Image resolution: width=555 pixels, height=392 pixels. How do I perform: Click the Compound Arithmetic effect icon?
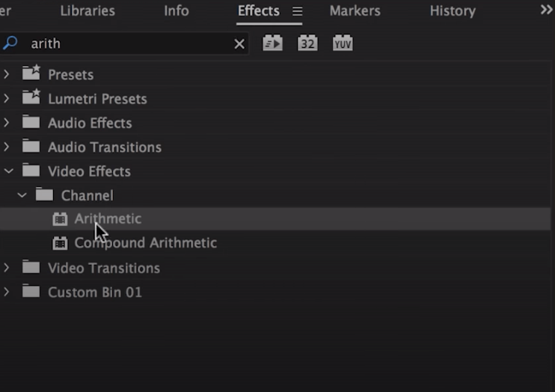coord(60,243)
